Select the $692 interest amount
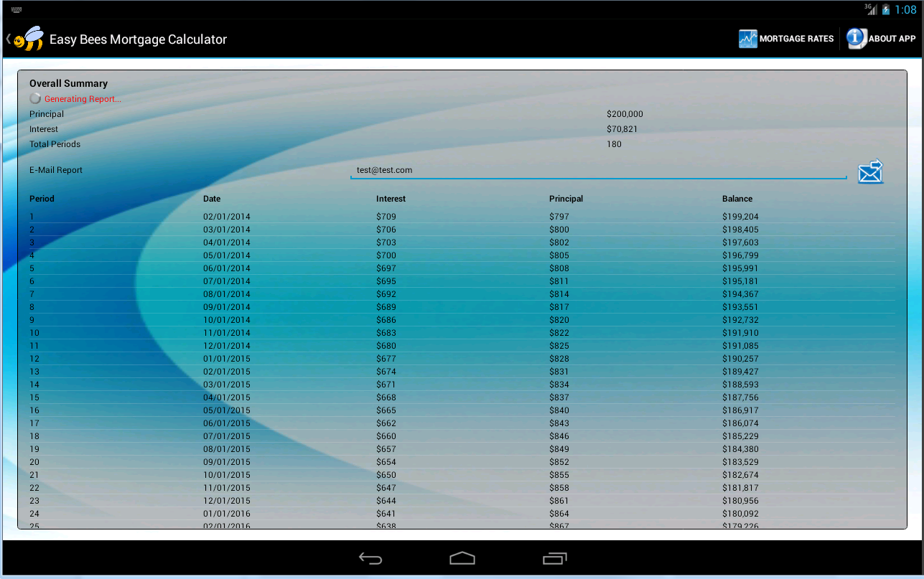Screen dimensions: 924x579 pyautogui.click(x=386, y=294)
